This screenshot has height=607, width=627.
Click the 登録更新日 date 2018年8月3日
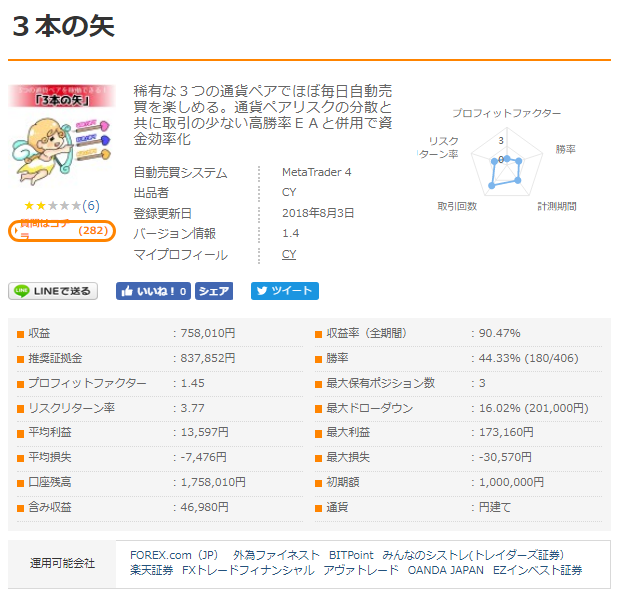pos(318,213)
